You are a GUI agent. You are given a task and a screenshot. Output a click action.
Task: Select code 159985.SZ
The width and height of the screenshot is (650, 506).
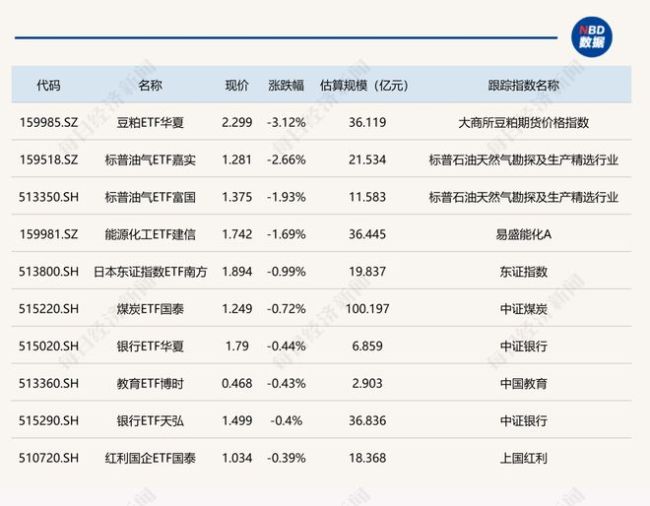pyautogui.click(x=49, y=123)
